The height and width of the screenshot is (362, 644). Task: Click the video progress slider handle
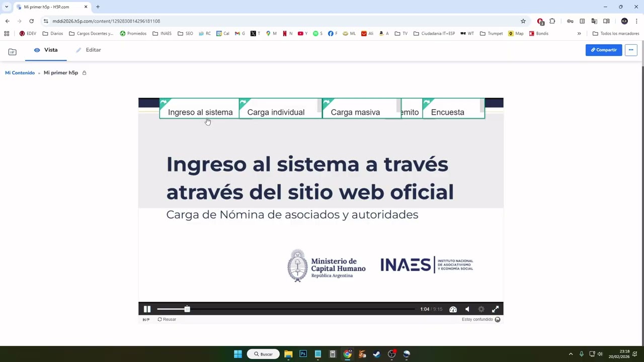point(187,309)
